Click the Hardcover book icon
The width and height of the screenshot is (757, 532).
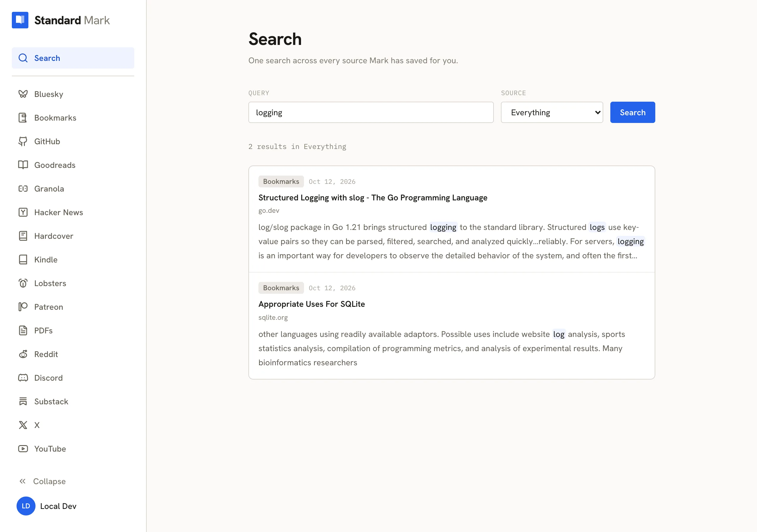[23, 236]
